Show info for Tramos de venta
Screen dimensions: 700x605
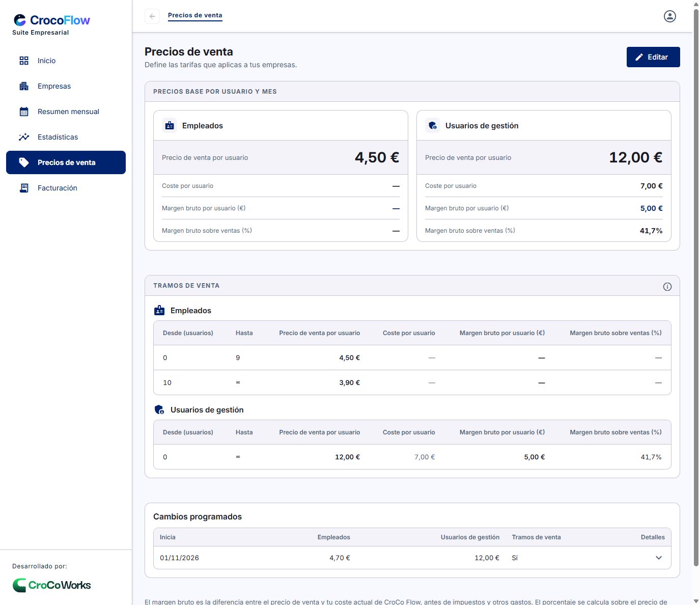(x=667, y=287)
